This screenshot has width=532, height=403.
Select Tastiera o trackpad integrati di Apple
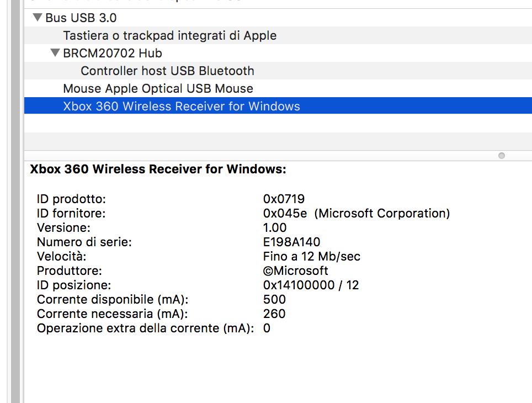169,35
